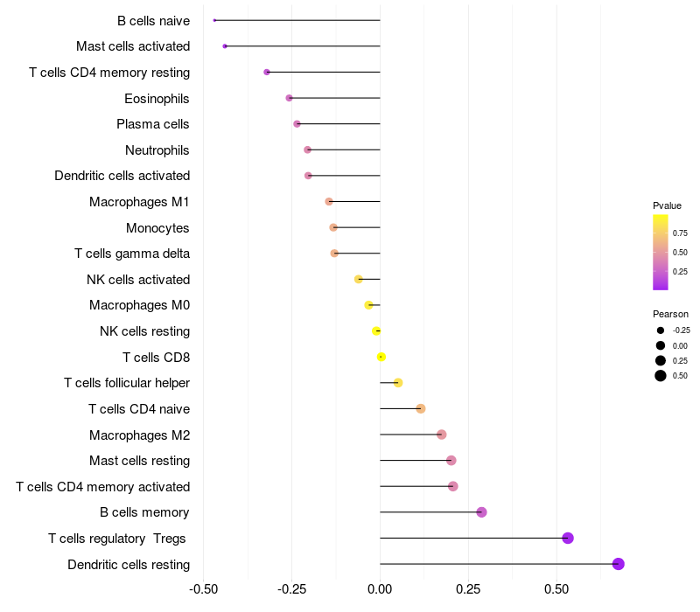Select the B cells naive lollipop point
This screenshot has width=700, height=612.
pyautogui.click(x=214, y=20)
